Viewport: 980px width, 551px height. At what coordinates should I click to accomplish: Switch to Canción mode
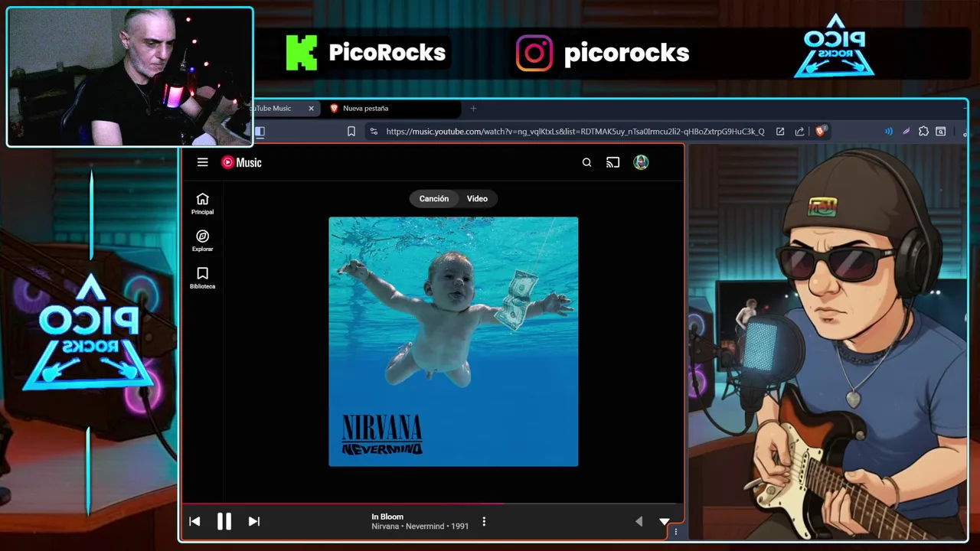click(x=433, y=199)
